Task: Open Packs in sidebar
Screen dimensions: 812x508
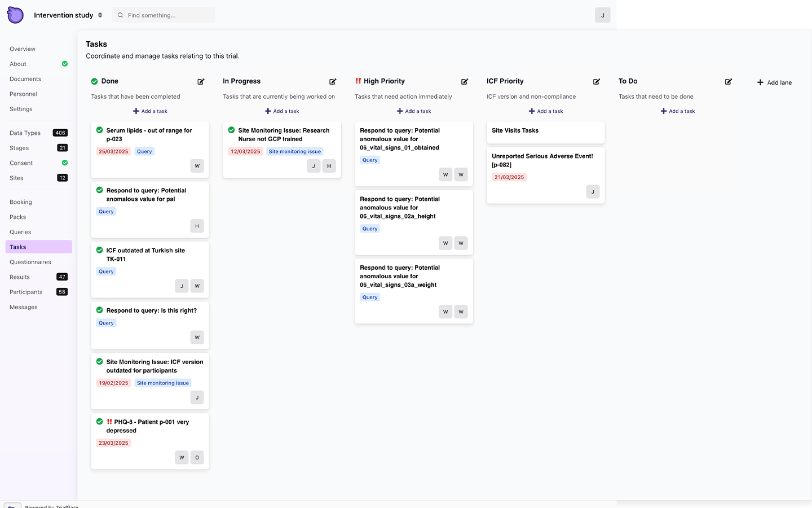Action: pos(17,217)
